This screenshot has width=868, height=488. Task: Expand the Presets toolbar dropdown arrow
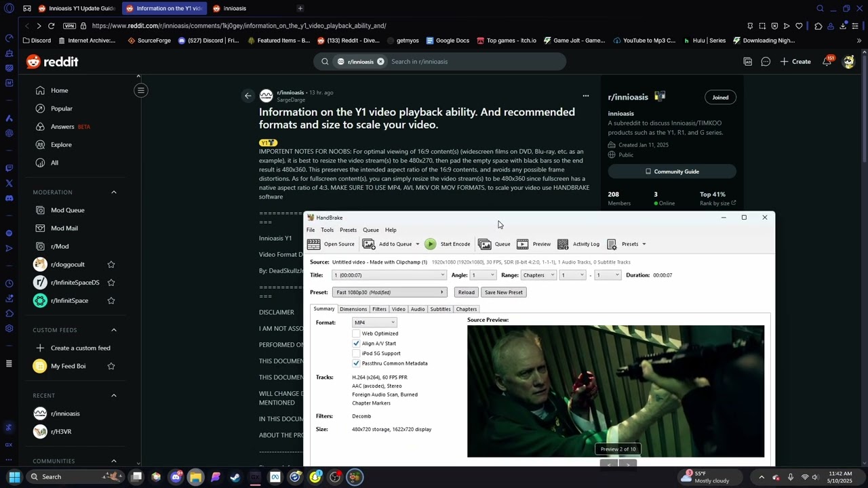[644, 244]
